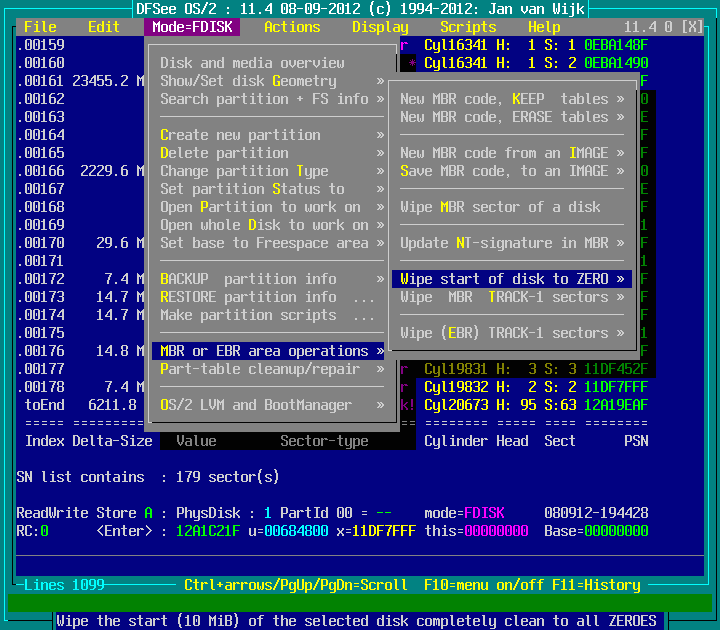This screenshot has width=720, height=630.
Task: Choose Wipe (EBR) TRACK-1 sectors
Action: (x=511, y=333)
